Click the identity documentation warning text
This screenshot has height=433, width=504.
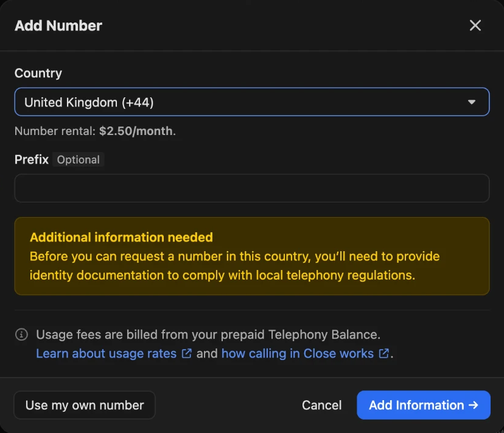pos(234,266)
